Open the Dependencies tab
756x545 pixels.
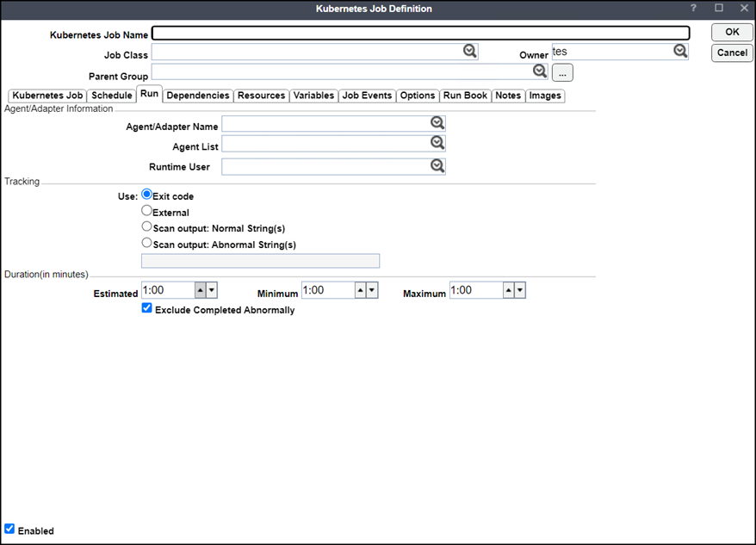[x=198, y=96]
